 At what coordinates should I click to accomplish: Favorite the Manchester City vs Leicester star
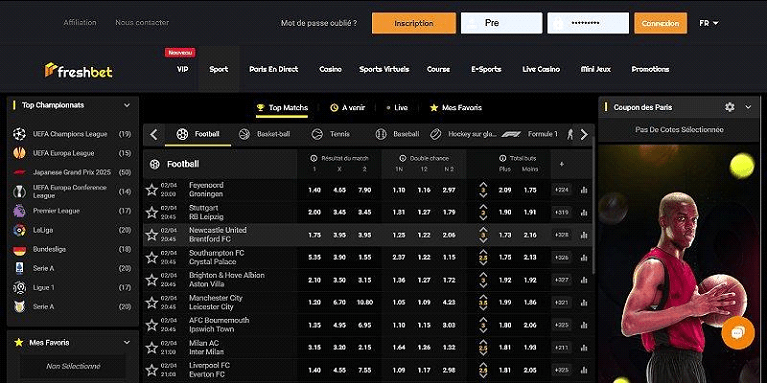coord(152,302)
